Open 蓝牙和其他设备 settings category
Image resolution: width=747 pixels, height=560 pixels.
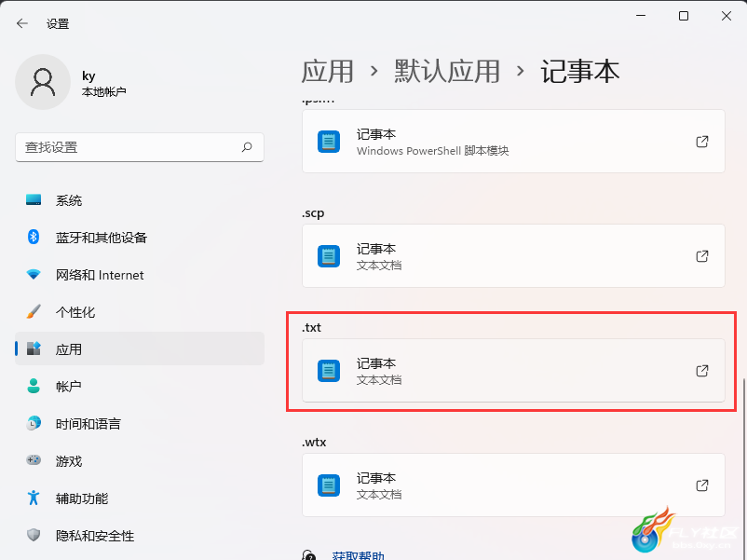click(x=140, y=238)
